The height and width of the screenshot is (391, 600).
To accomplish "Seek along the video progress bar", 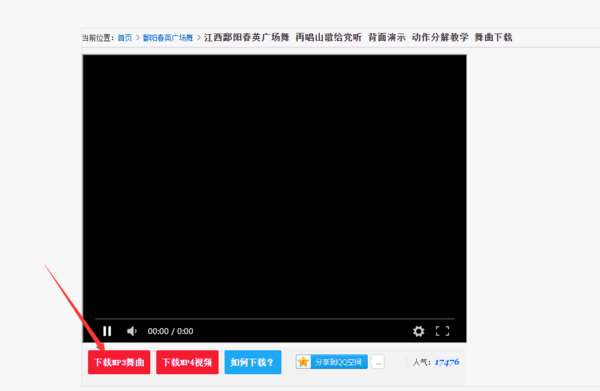I will coord(274,318).
